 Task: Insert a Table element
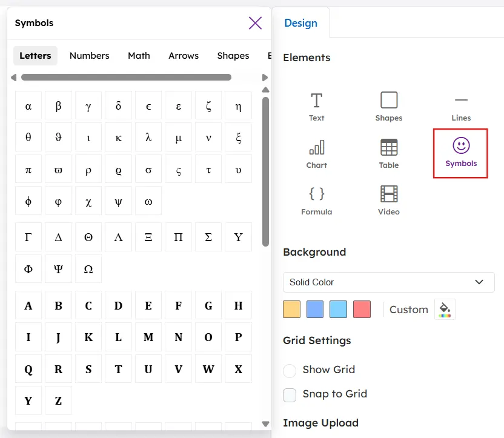[388, 153]
